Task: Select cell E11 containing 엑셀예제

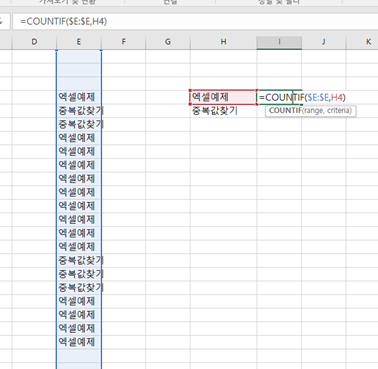Action: 79,192
